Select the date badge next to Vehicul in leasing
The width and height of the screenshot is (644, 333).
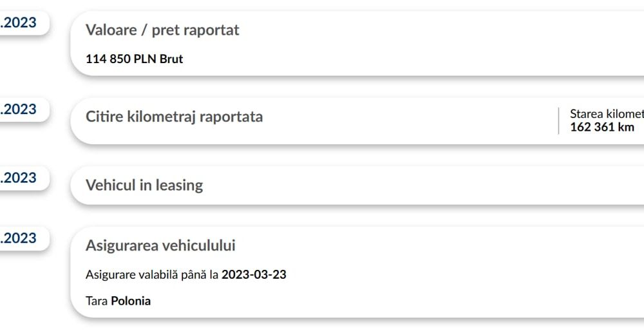click(x=21, y=178)
